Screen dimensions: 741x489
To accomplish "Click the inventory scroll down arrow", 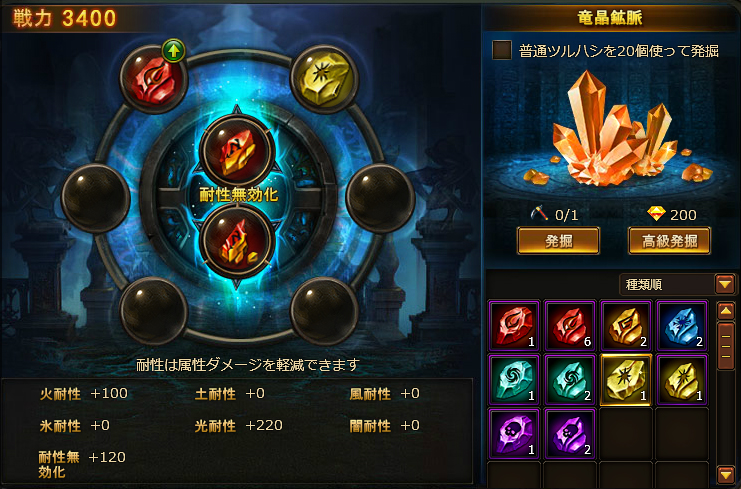I will click(725, 473).
